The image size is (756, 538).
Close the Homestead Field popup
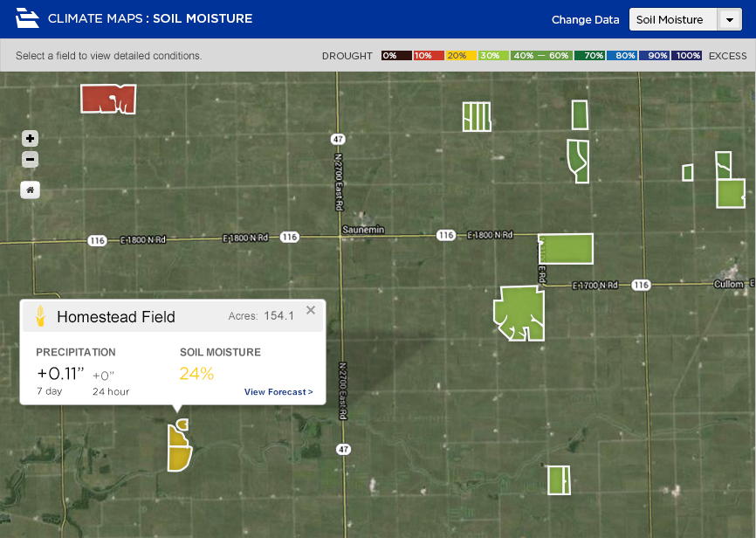click(x=311, y=310)
